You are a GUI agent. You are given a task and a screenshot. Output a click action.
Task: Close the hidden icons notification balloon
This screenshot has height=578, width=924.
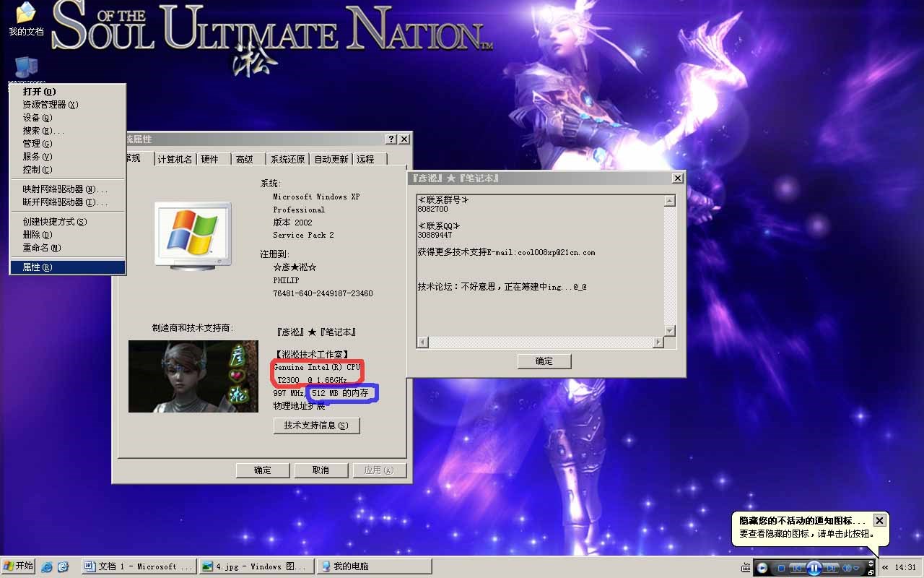point(879,520)
